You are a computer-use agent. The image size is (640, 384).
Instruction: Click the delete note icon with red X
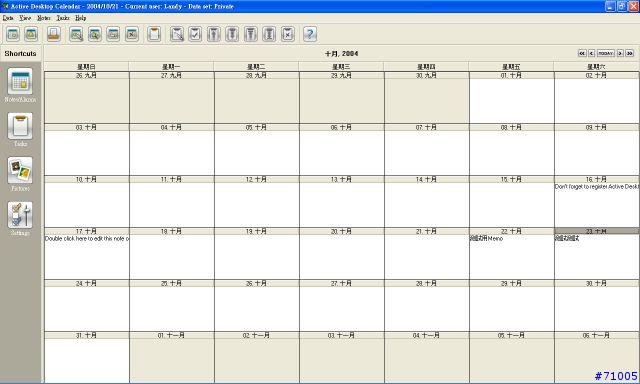131,34
